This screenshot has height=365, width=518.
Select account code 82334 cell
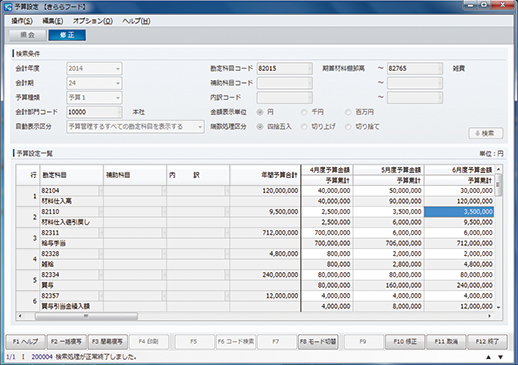click(70, 275)
